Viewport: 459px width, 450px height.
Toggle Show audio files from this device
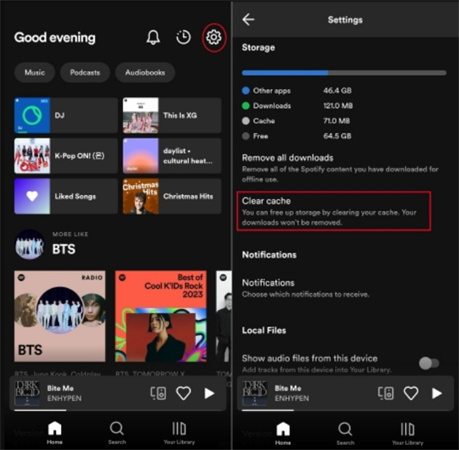(429, 363)
